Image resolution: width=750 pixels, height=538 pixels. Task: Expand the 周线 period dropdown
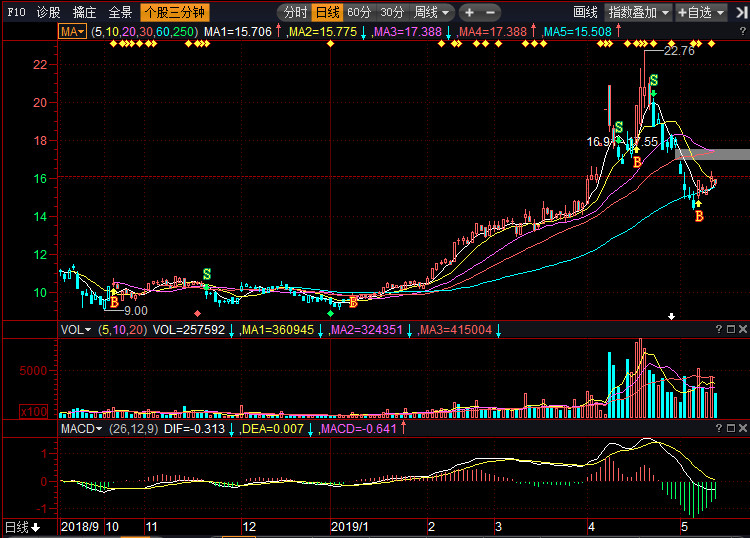(432, 13)
